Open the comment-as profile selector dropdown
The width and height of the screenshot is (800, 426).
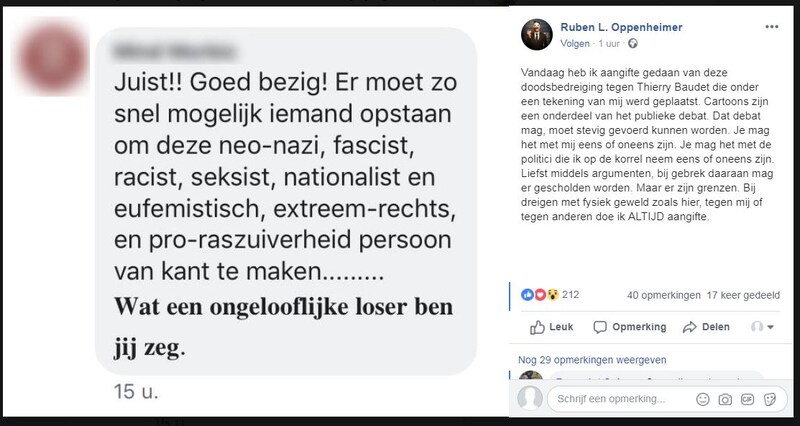click(x=765, y=326)
